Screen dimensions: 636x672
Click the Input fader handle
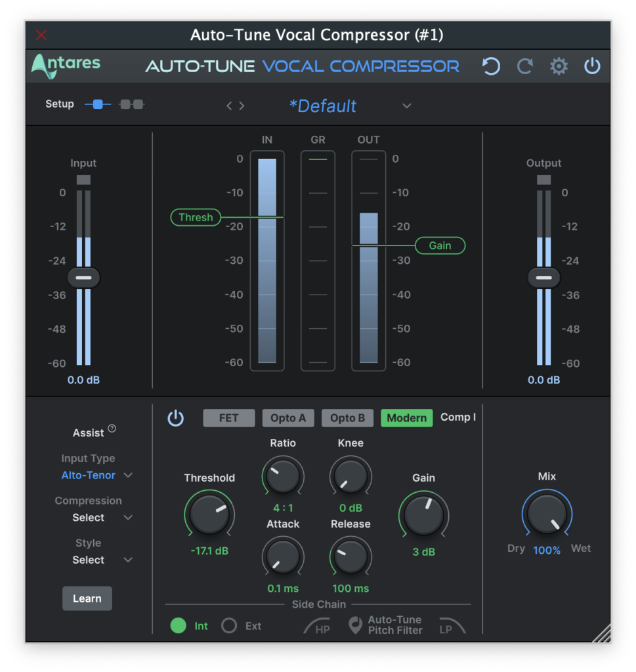83,278
